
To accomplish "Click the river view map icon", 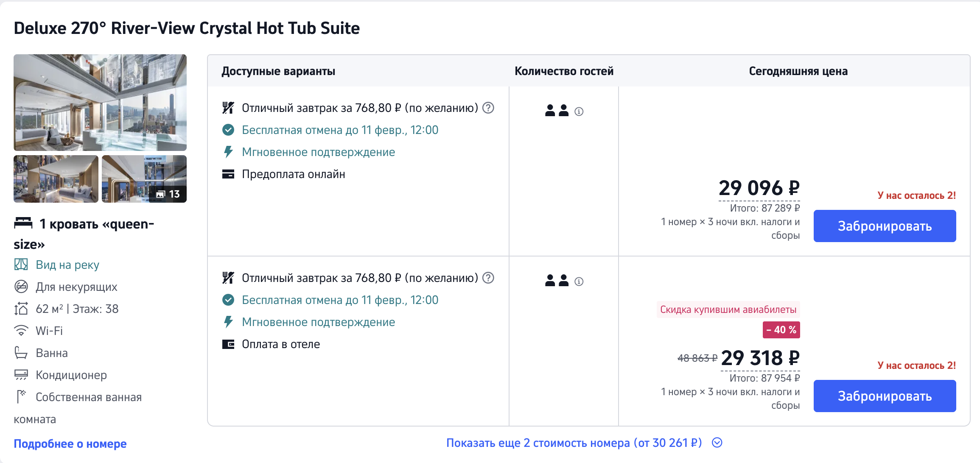I will (21, 265).
